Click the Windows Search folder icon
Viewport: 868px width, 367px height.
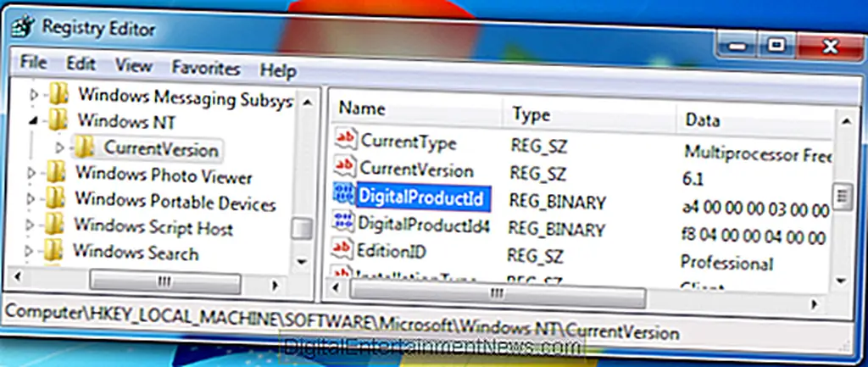tap(54, 252)
